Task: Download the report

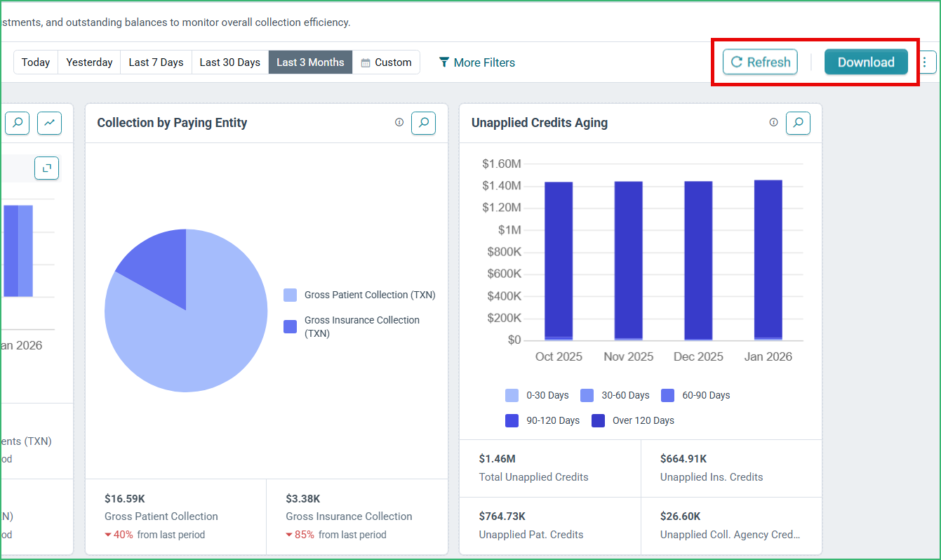Action: point(866,62)
